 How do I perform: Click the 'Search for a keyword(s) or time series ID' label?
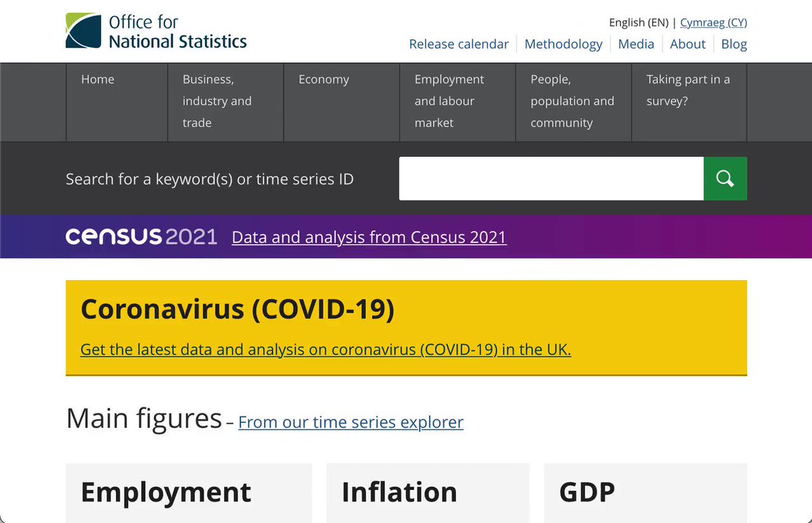tap(210, 179)
